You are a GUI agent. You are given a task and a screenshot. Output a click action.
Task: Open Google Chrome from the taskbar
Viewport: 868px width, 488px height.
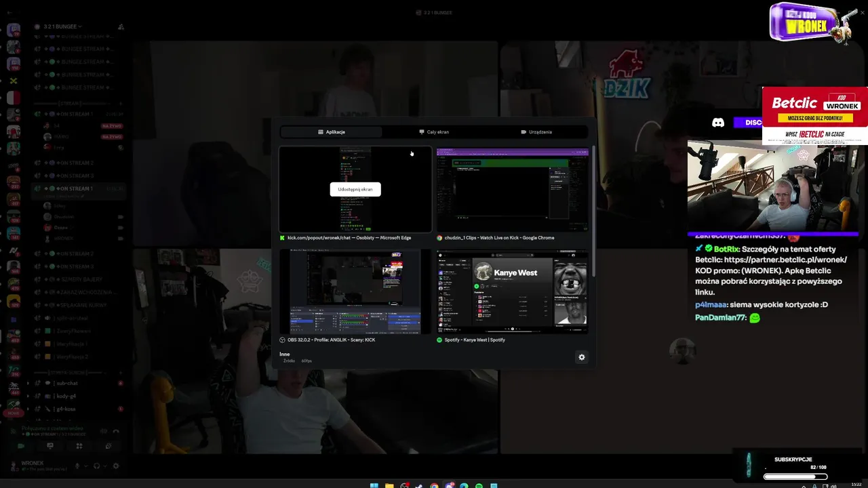(434, 486)
